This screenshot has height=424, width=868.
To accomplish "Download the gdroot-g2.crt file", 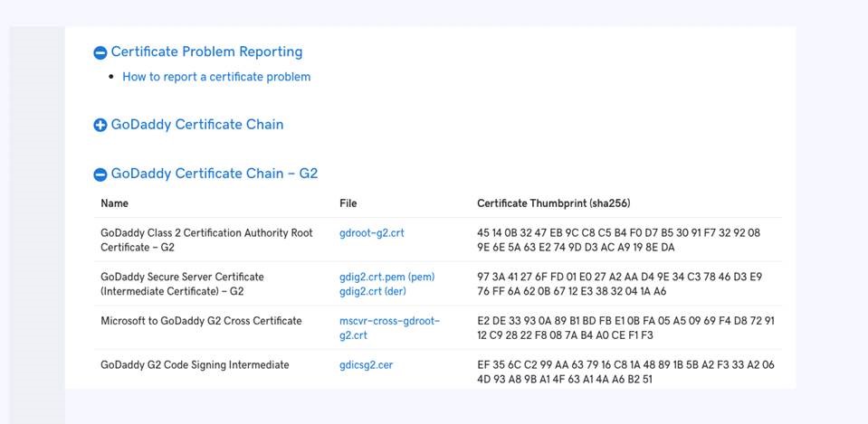I will (x=371, y=233).
